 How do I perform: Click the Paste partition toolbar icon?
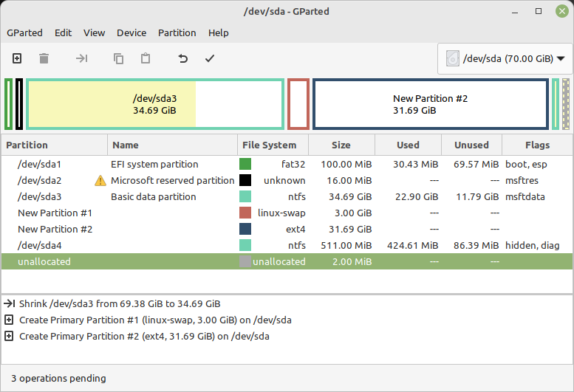click(x=146, y=58)
